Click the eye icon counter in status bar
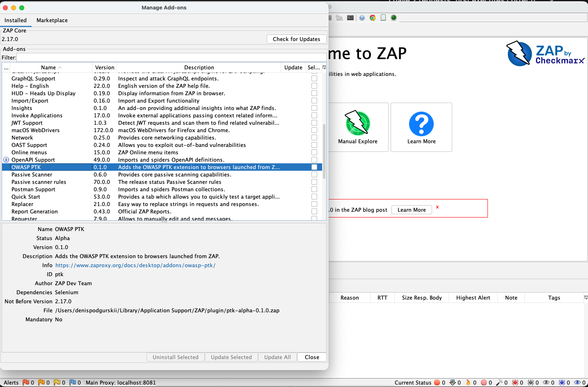Viewport: 588px width, 387px height. (x=547, y=382)
